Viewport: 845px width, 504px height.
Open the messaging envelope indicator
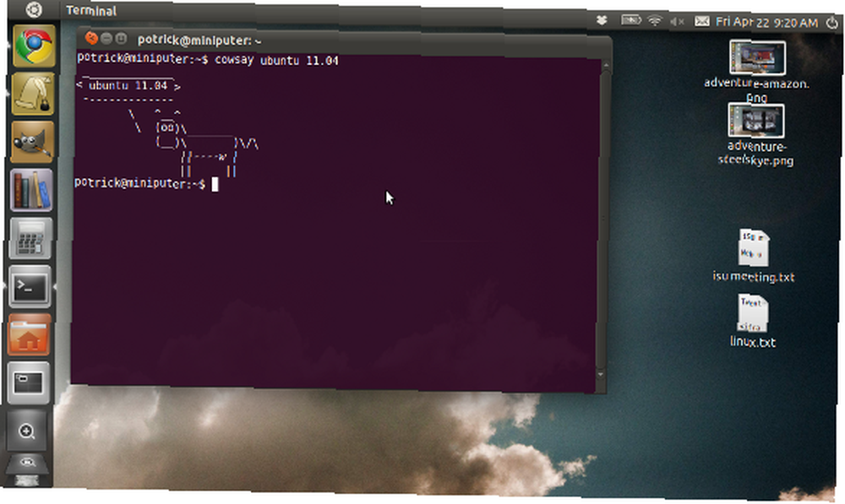tap(701, 22)
